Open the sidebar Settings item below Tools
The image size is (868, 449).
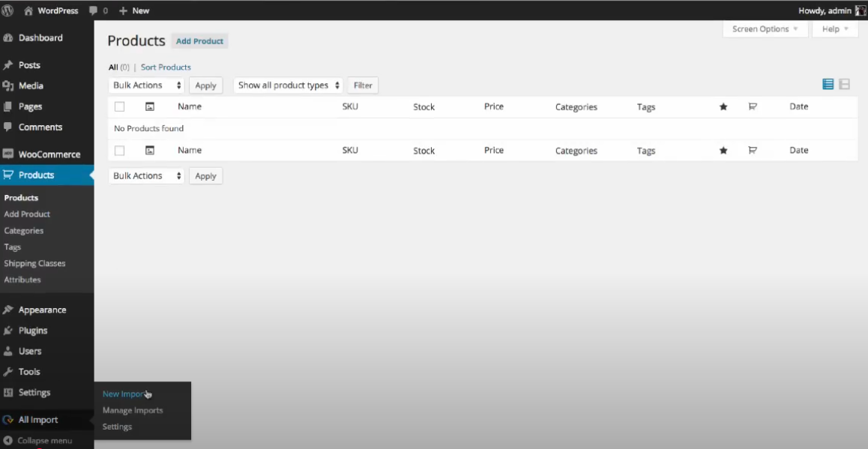tap(34, 393)
